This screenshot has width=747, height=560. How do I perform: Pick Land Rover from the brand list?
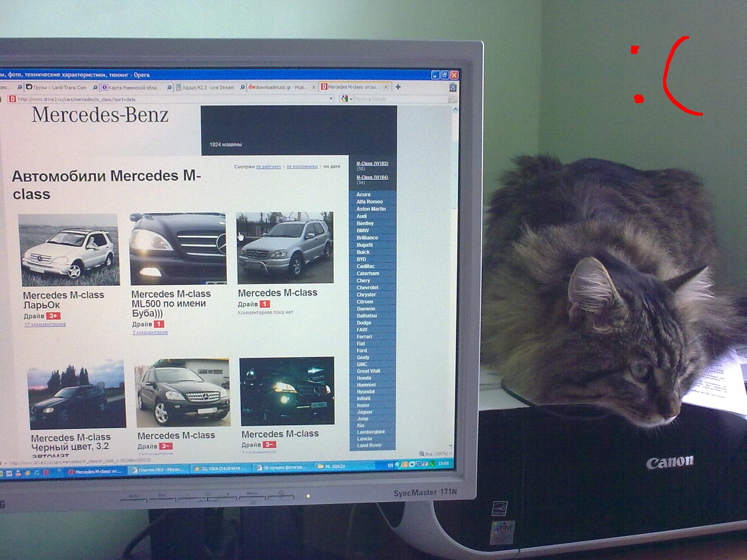click(x=369, y=445)
